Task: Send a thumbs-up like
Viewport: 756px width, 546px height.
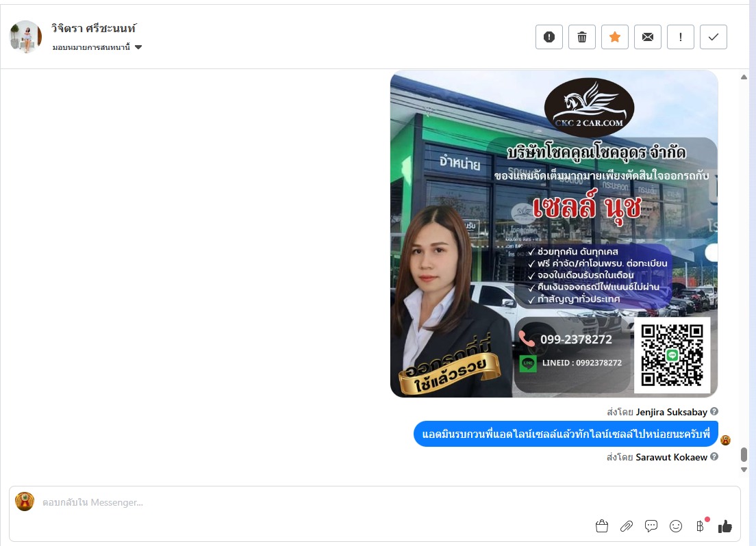Action: tap(724, 527)
